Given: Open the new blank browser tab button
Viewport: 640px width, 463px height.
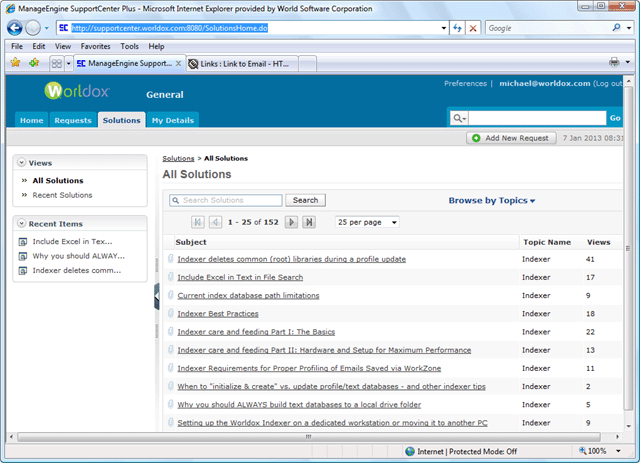Looking at the screenshot, I should (307, 64).
